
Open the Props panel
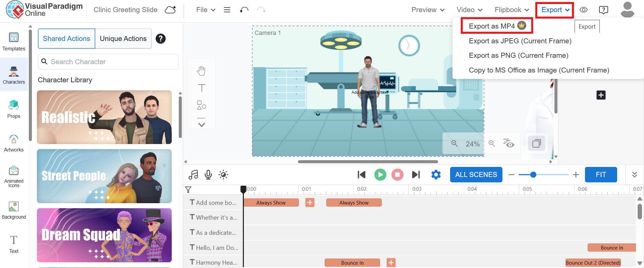14,109
